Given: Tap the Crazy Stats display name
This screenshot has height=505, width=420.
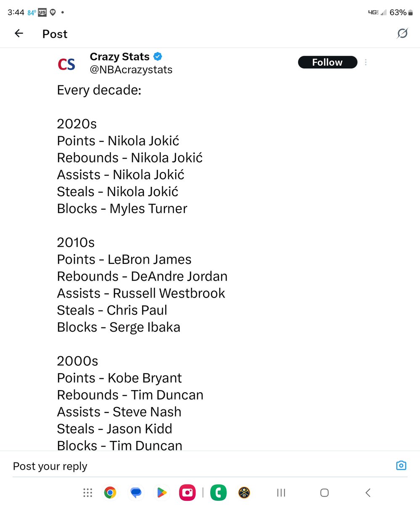Looking at the screenshot, I should coord(119,56).
